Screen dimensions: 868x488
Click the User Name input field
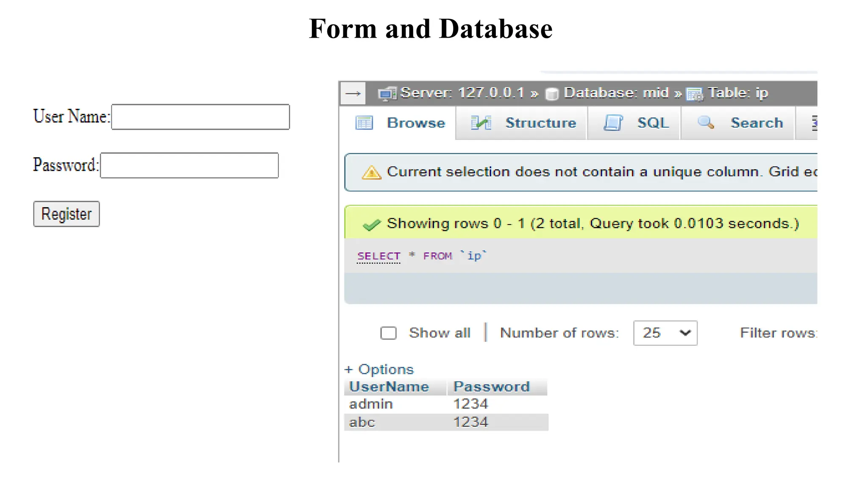tap(200, 117)
